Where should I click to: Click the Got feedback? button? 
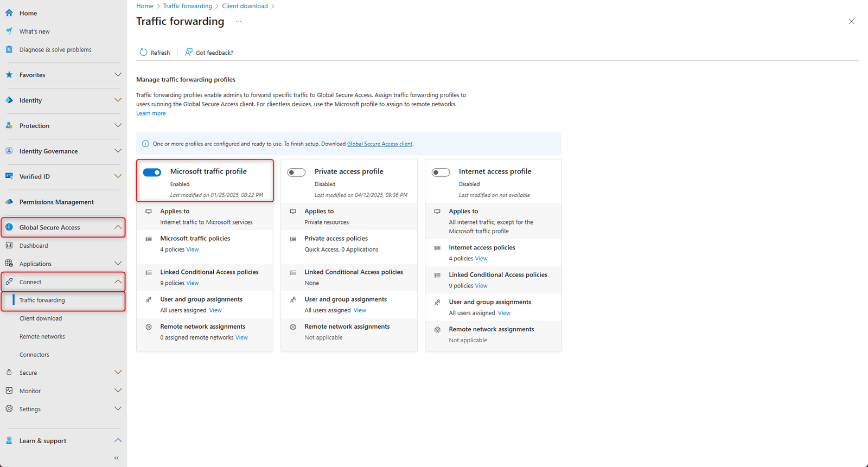point(209,53)
